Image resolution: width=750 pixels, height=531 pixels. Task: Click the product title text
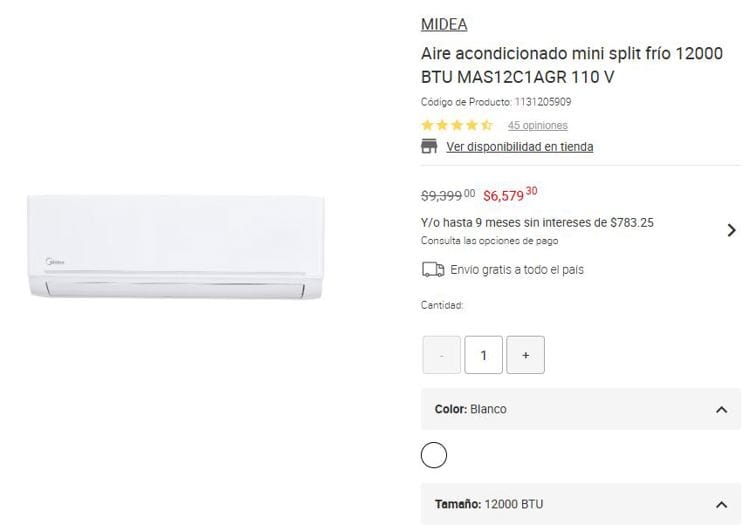pos(572,65)
